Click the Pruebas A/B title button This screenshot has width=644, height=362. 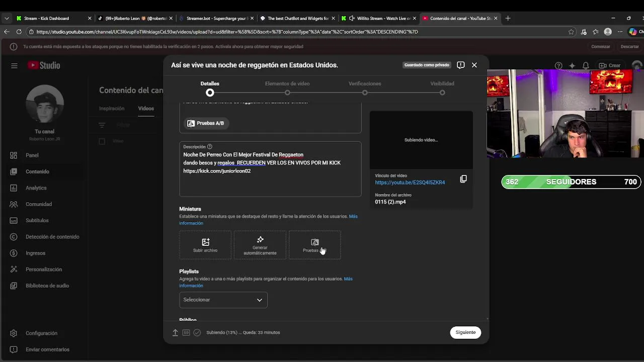[x=205, y=123]
